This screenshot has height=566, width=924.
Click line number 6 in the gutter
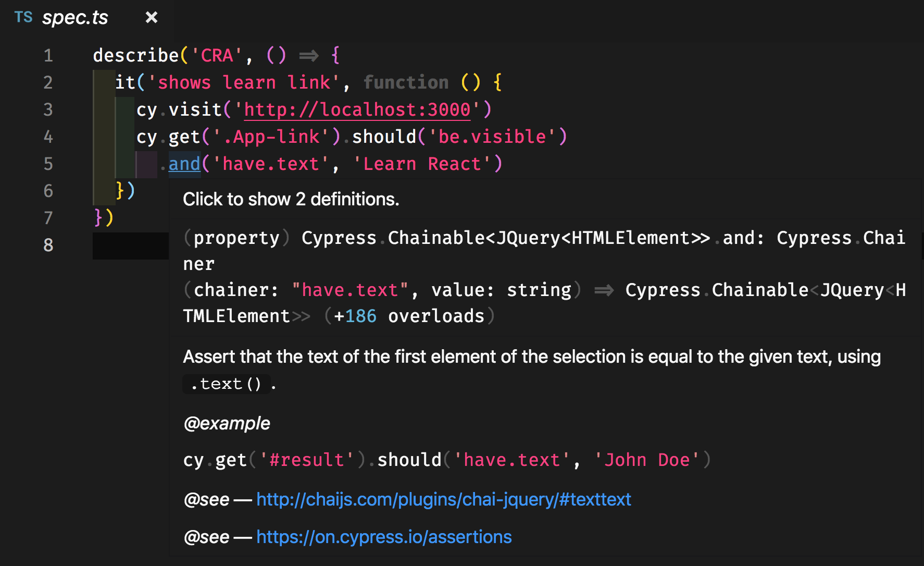(x=48, y=191)
